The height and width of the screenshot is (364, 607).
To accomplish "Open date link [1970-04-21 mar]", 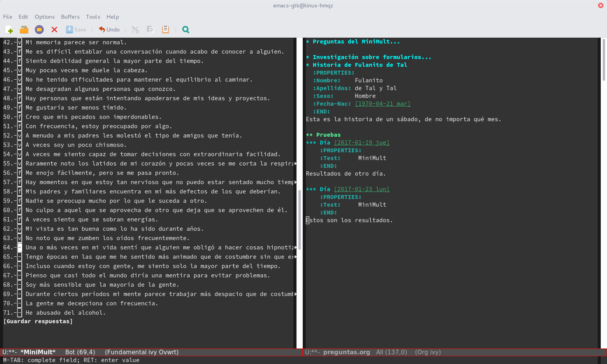I will [383, 104].
